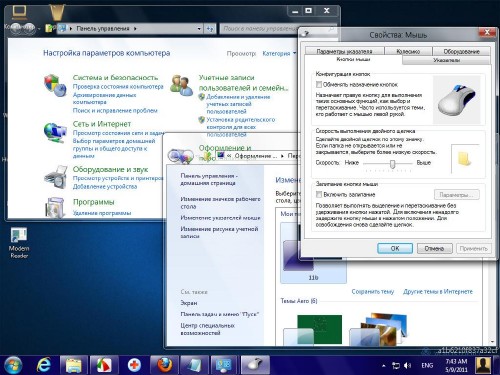This screenshot has height=375, width=500.
Task: Click the Оформление breadcrumb in Personalization window
Action: (x=255, y=156)
